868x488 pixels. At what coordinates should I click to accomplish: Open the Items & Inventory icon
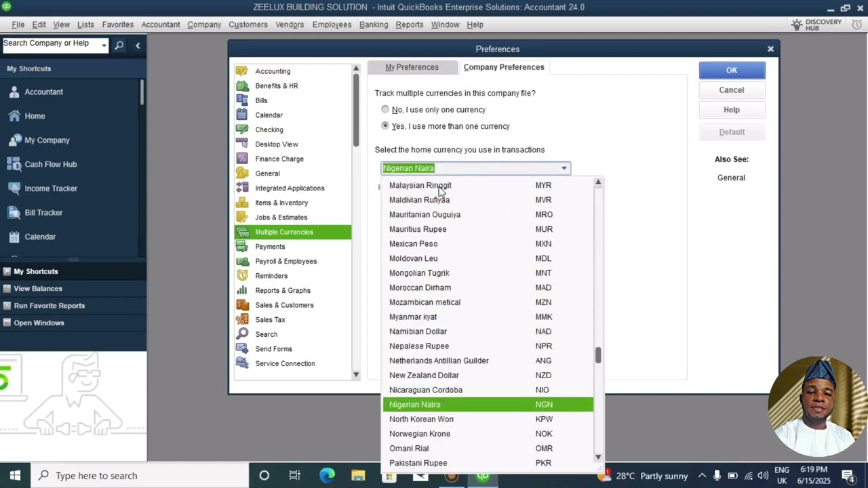242,203
